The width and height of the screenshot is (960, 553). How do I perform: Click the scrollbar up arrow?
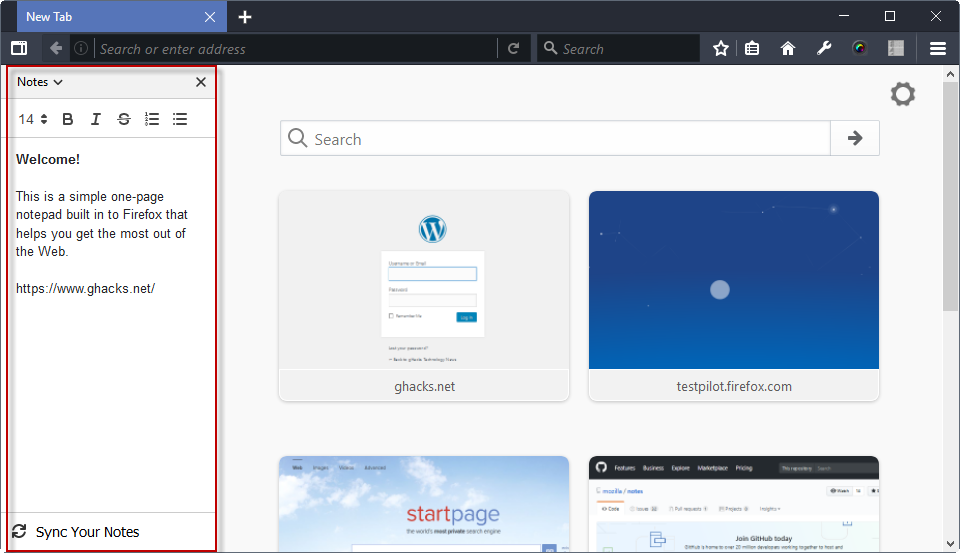pos(950,74)
